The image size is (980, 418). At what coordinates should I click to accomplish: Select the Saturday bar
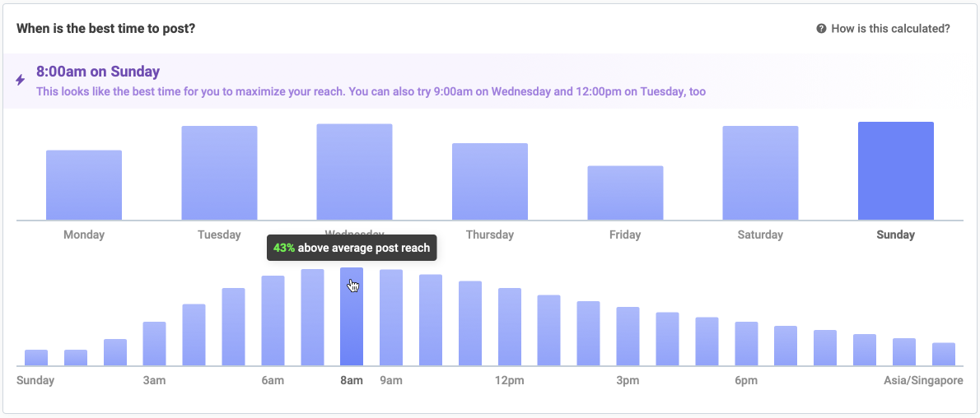[x=761, y=173]
